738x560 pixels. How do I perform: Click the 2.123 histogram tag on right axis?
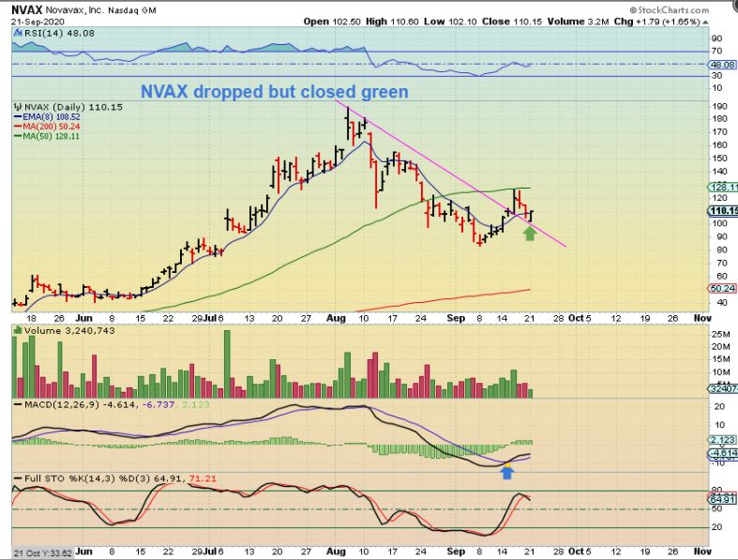tap(723, 440)
